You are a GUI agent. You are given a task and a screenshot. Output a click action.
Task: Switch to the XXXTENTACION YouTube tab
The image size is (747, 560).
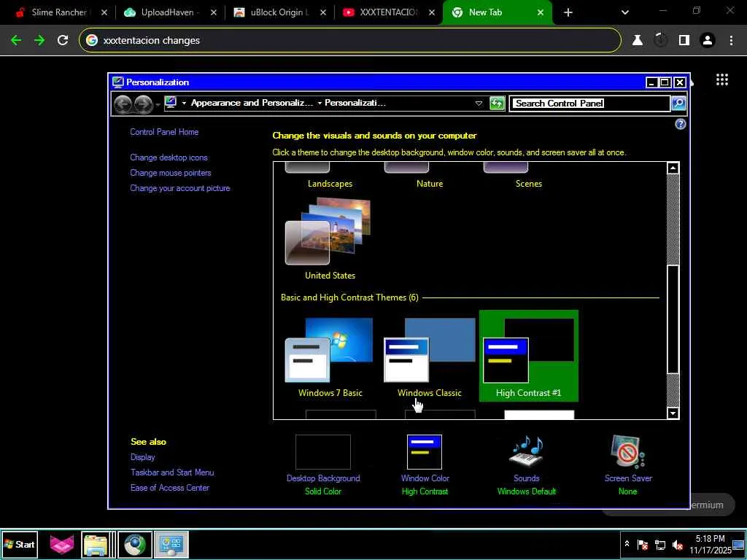pos(389,12)
